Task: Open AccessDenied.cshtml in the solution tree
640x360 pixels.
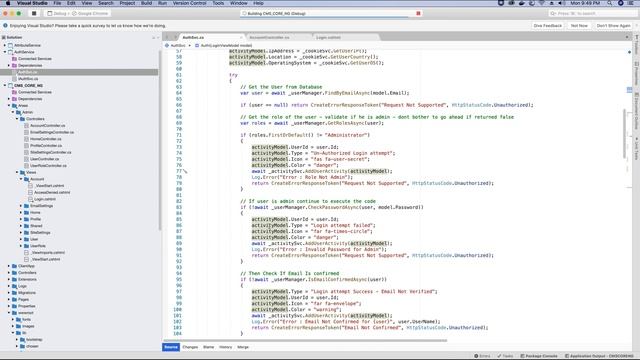Action: 52,192
